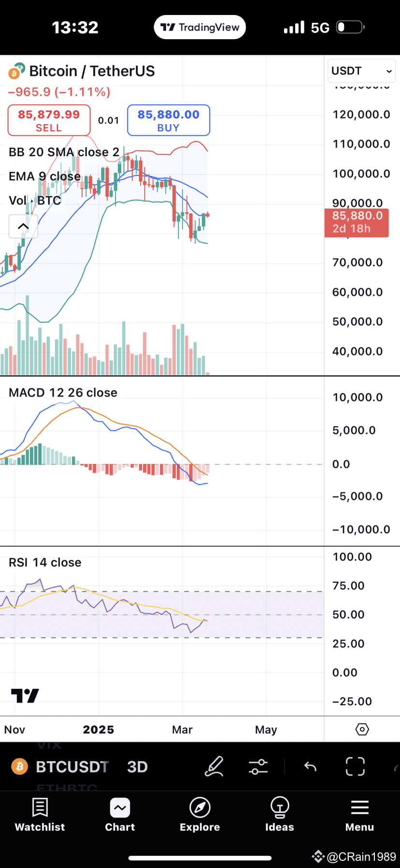Open the USDT currency dropdown
The width and height of the screenshot is (400, 868).
(361, 71)
